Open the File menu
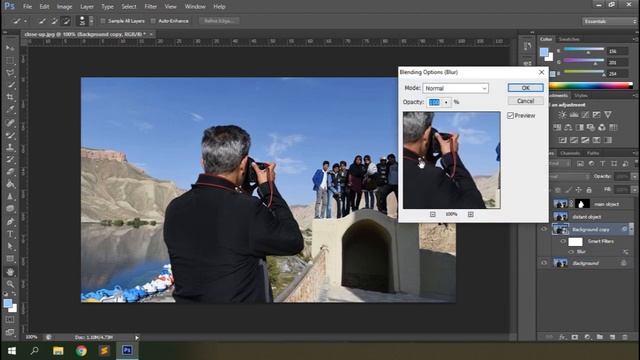The image size is (640, 360). click(27, 7)
